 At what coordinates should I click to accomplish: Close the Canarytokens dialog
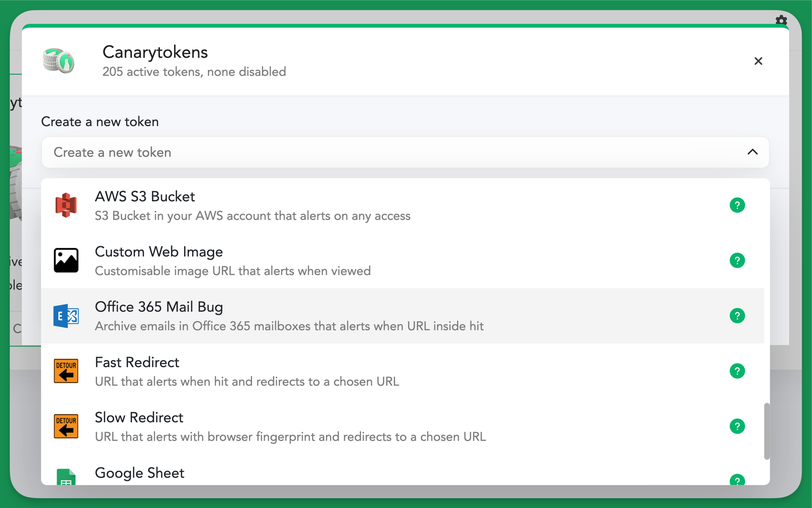tap(758, 61)
